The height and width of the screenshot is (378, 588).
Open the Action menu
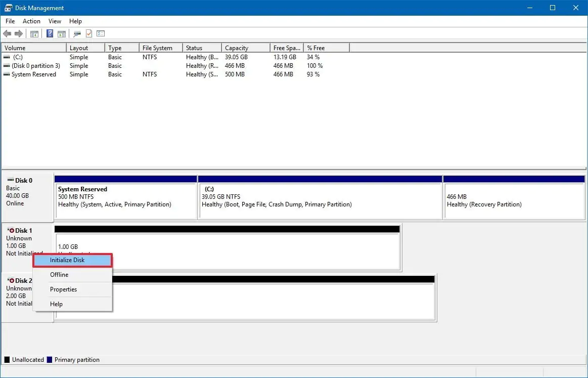(31, 21)
